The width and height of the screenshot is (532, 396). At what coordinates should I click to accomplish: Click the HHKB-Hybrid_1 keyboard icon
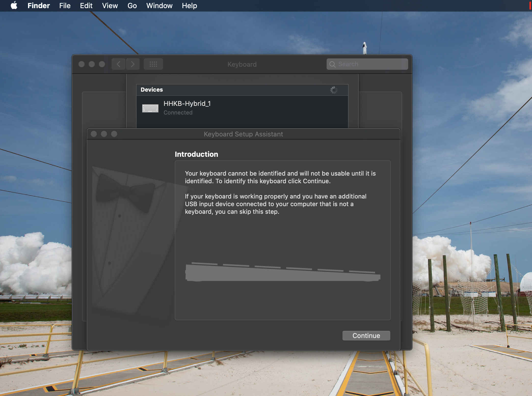pyautogui.click(x=150, y=108)
